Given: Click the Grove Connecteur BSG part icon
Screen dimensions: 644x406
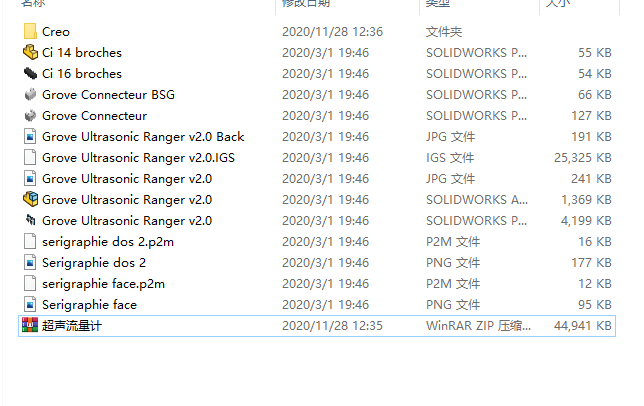Looking at the screenshot, I should [x=30, y=94].
